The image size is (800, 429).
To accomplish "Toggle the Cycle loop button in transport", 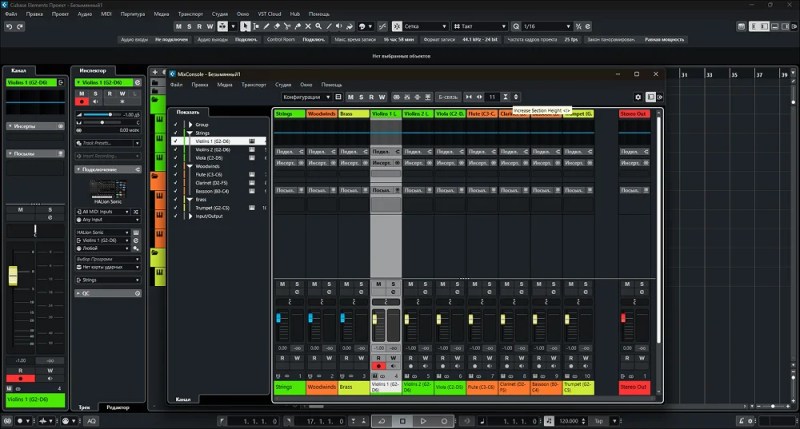I will click(x=382, y=421).
